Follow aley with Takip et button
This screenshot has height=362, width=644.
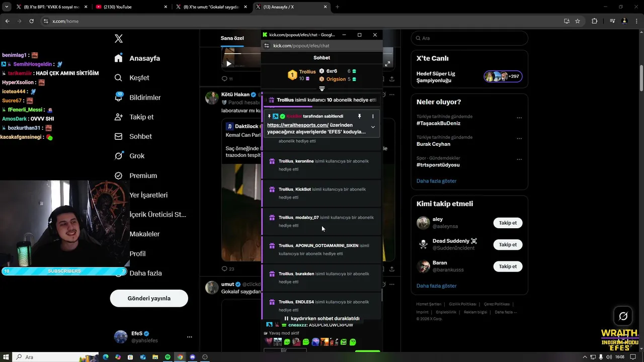(508, 223)
